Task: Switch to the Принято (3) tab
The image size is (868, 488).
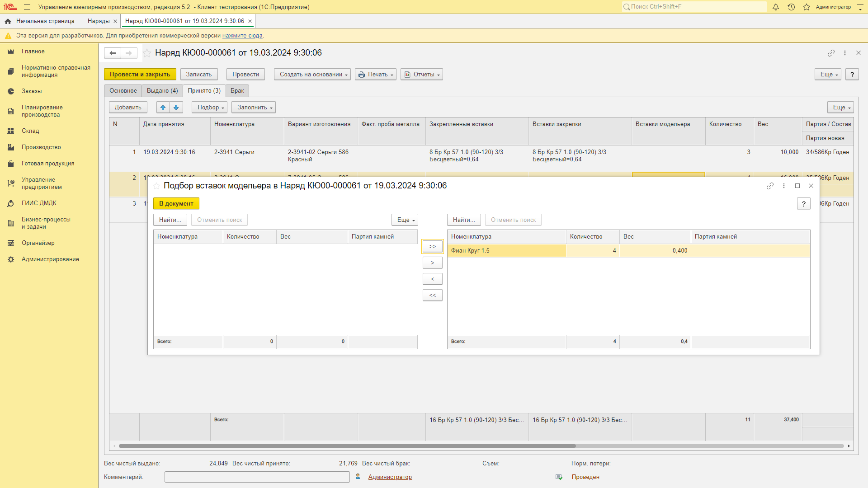Action: click(x=204, y=91)
